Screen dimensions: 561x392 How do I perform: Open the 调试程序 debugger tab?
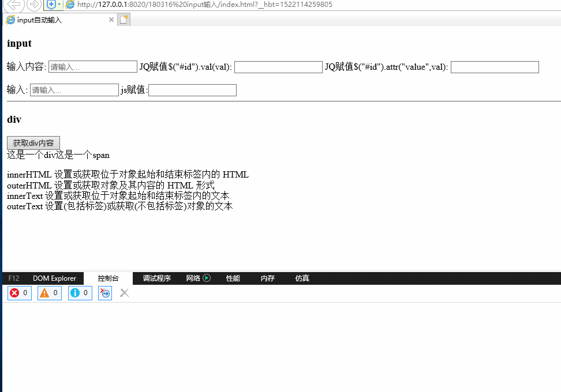click(x=156, y=278)
